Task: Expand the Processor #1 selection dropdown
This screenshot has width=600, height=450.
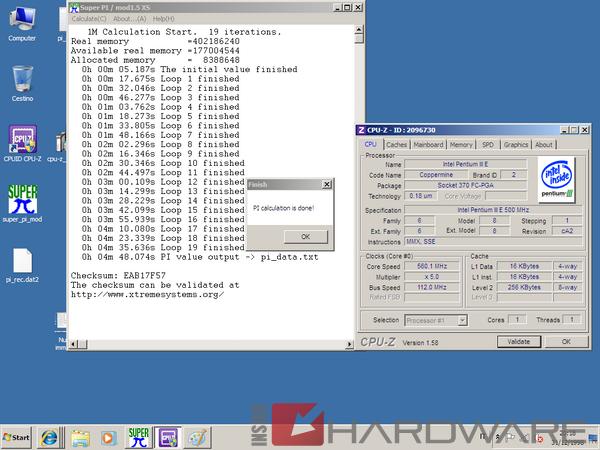Action: pos(462,320)
